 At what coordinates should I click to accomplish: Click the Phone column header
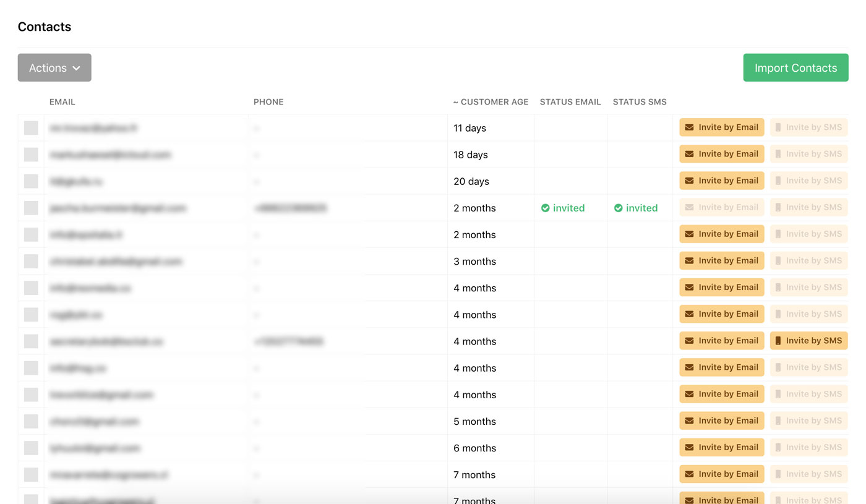click(268, 102)
